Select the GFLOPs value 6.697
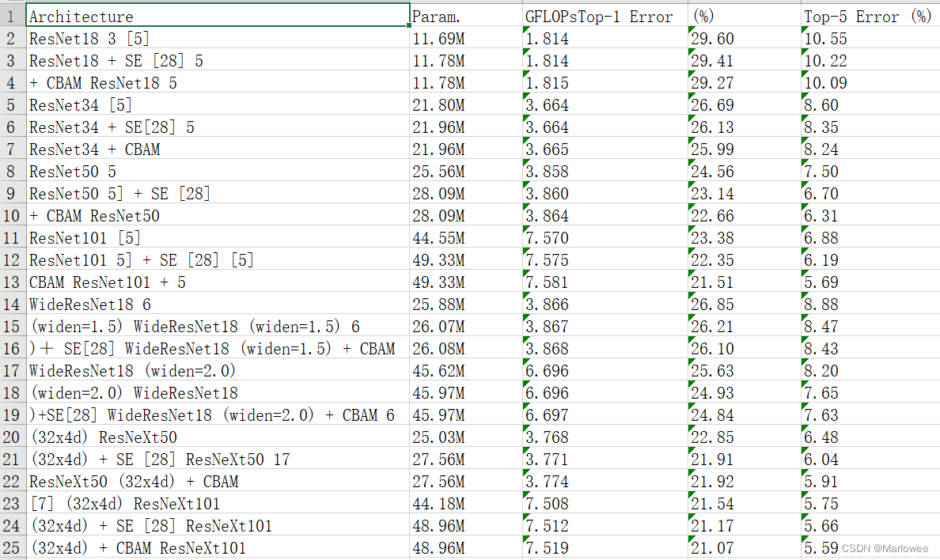This screenshot has height=560, width=940. [605, 415]
